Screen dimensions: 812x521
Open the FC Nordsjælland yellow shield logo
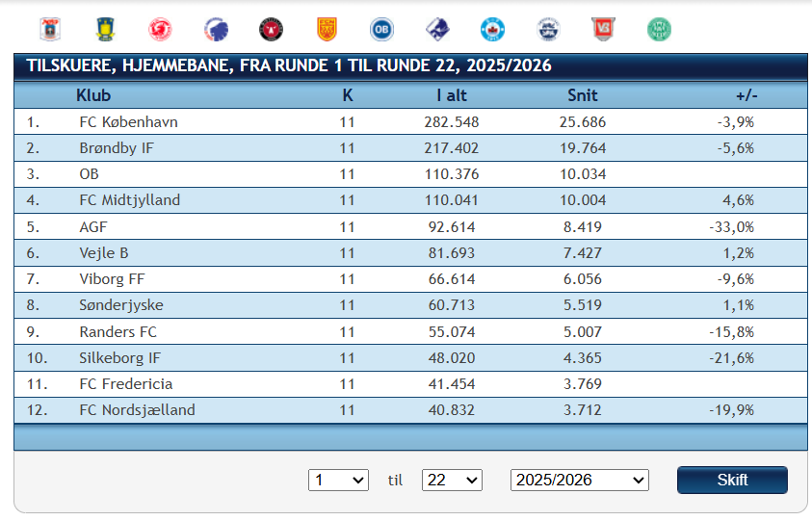[327, 29]
